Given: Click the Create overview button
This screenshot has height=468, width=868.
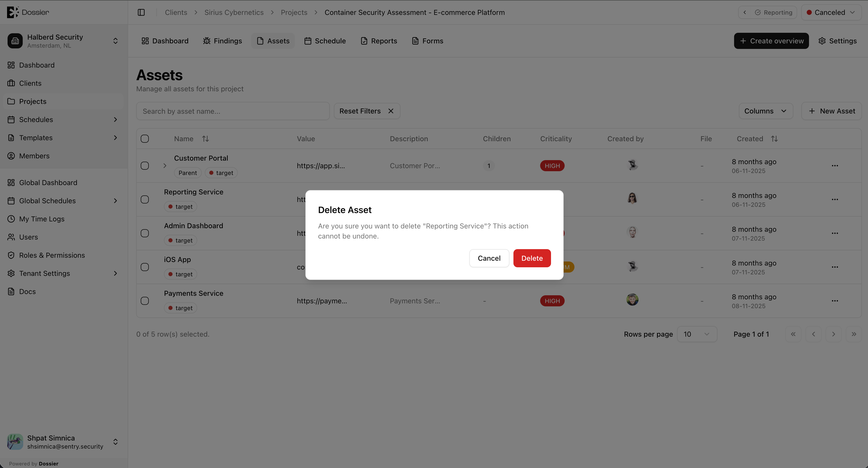Looking at the screenshot, I should pyautogui.click(x=771, y=41).
